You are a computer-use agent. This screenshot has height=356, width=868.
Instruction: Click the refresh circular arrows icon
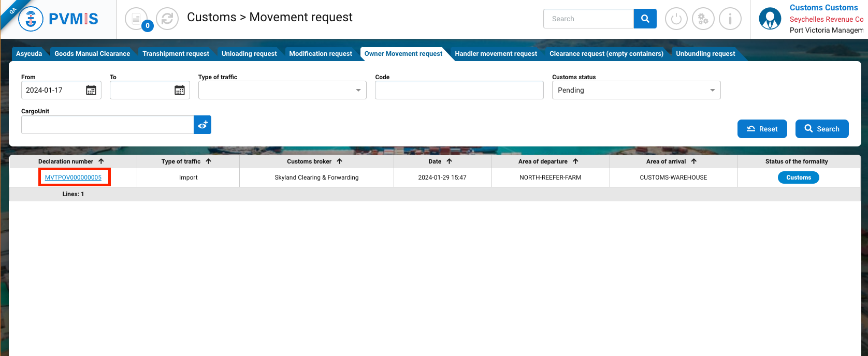coord(167,19)
